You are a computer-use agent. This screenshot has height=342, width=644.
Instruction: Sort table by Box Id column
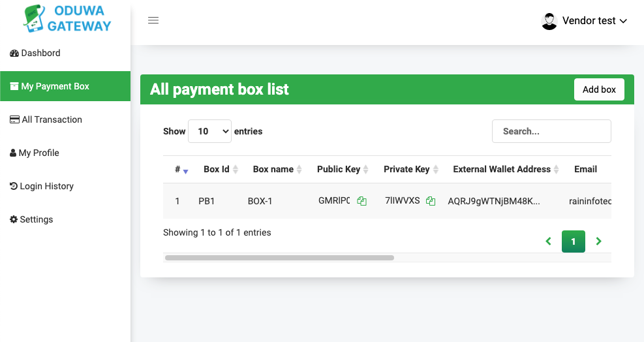221,169
